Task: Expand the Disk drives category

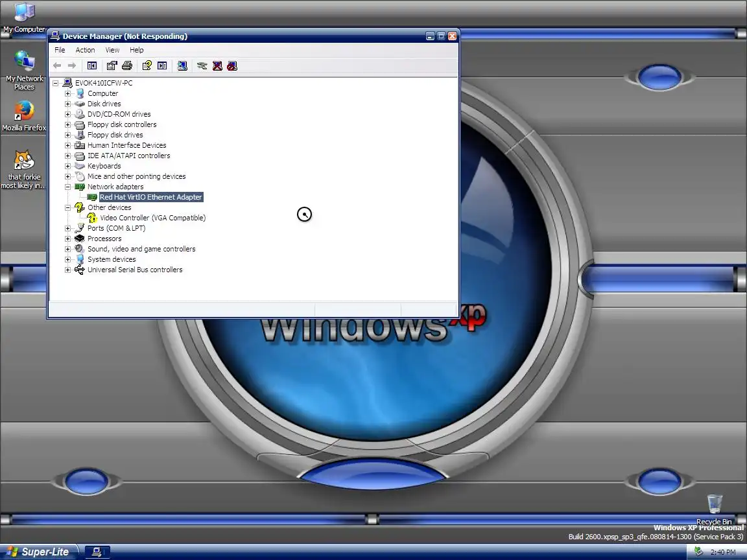Action: [x=67, y=104]
